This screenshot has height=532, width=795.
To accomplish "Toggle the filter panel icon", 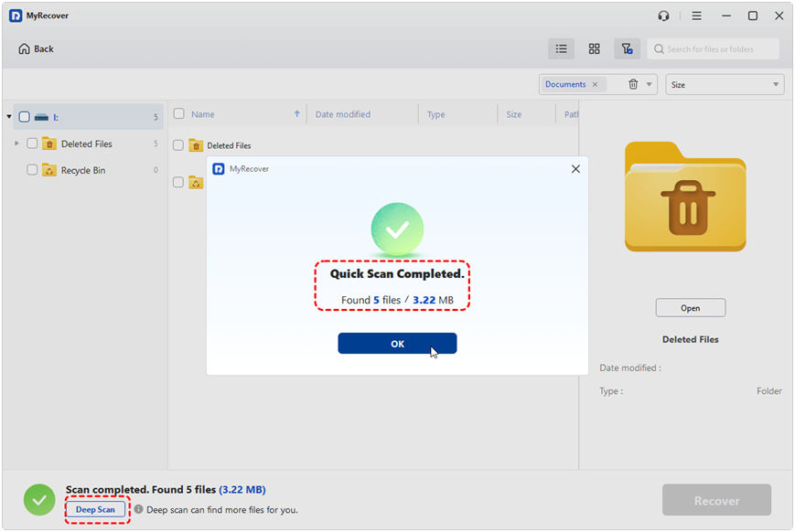I will 628,49.
